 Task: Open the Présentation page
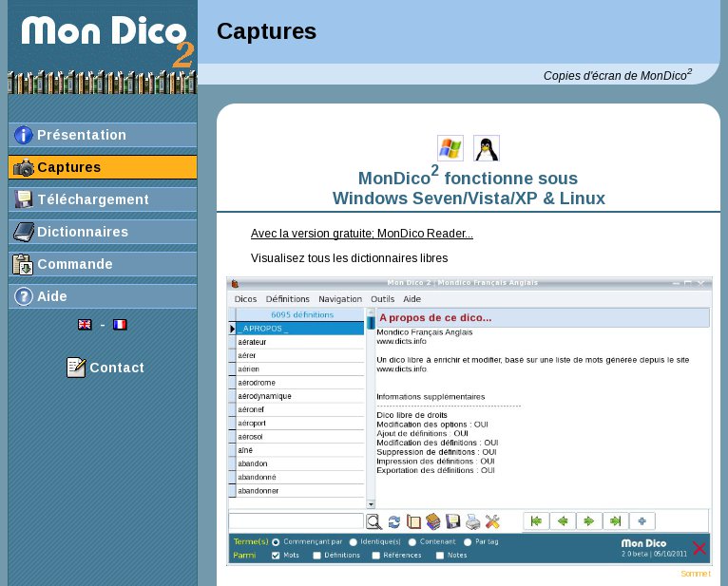coord(102,135)
